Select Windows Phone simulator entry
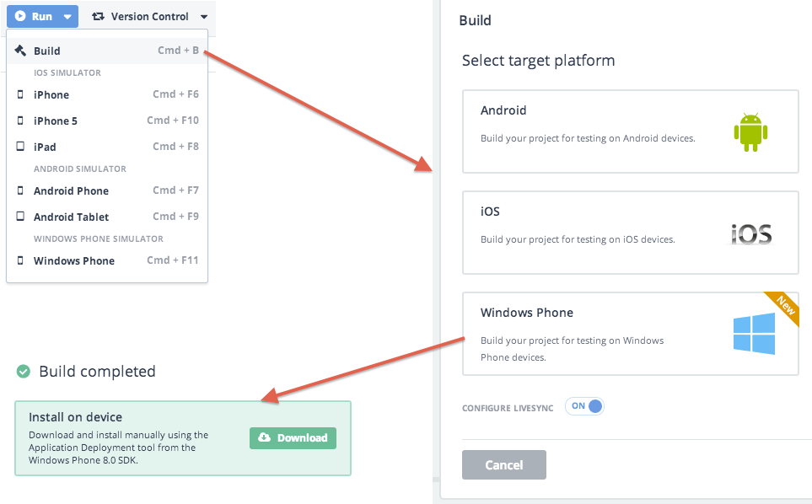Image resolution: width=812 pixels, height=504 pixels. [x=107, y=260]
